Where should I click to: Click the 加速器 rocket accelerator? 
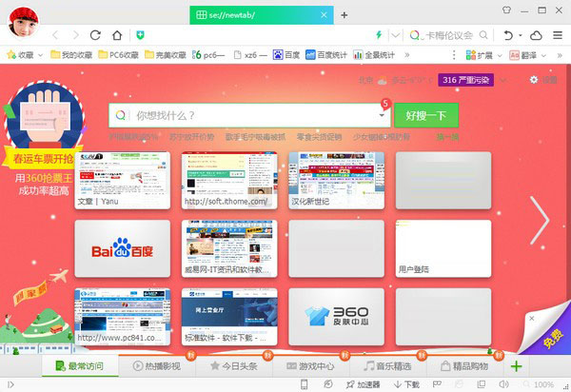pyautogui.click(x=363, y=384)
